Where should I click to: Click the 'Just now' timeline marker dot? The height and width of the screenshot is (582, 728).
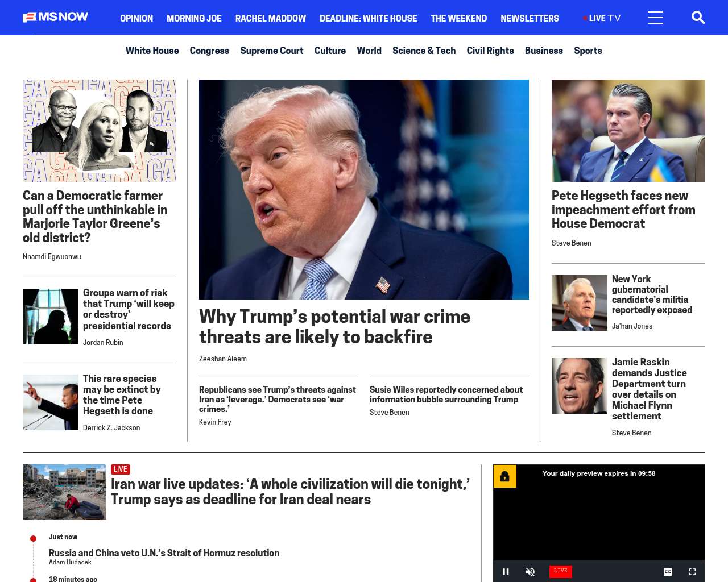33,538
